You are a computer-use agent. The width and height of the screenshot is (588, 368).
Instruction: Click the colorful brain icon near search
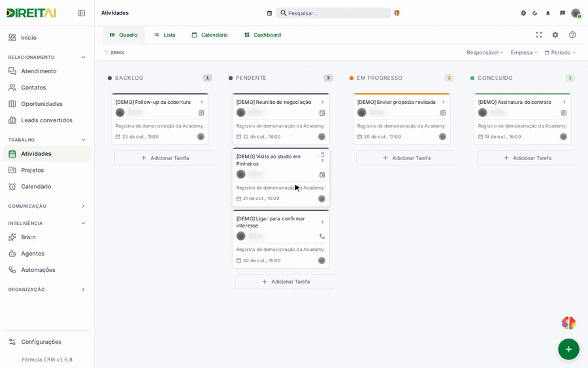(397, 13)
